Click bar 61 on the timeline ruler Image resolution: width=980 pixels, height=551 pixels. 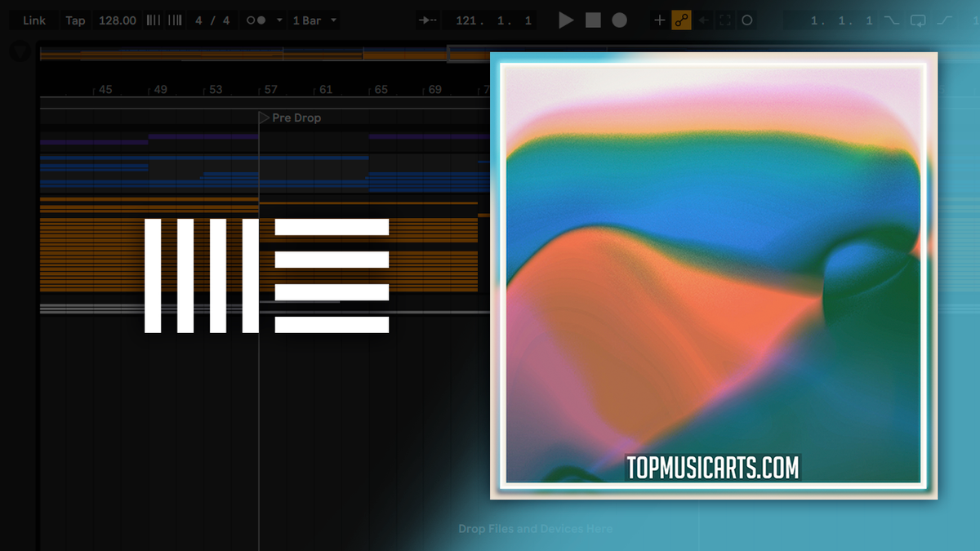[324, 90]
